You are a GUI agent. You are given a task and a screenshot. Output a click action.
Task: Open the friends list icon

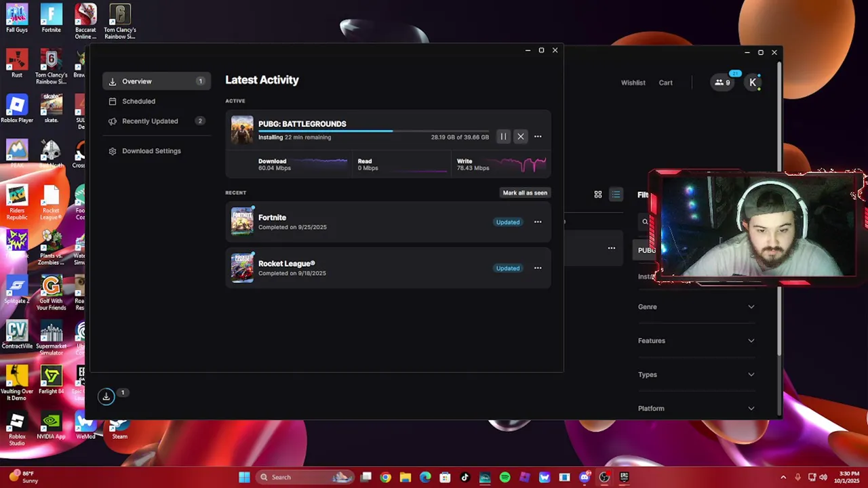723,83
